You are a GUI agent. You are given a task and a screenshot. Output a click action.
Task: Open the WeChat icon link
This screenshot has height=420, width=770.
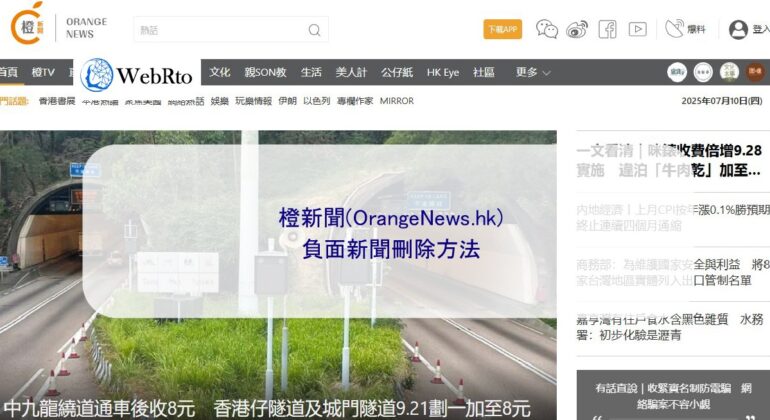point(547,29)
